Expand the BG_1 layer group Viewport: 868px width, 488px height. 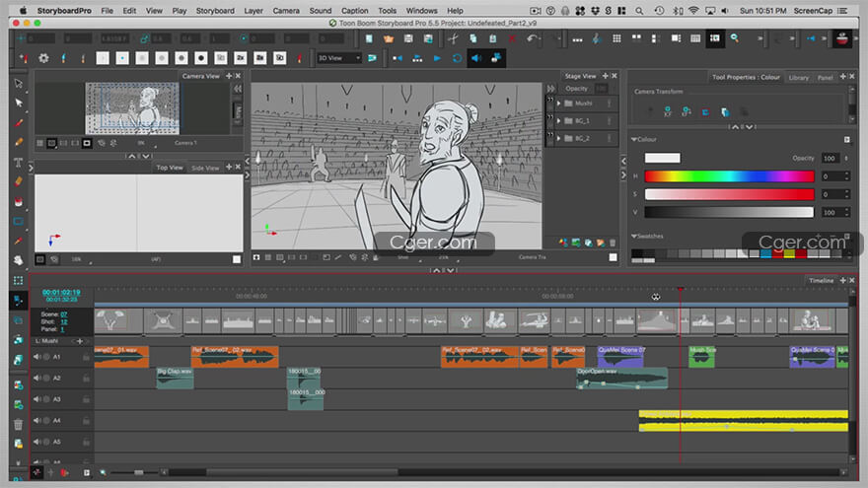click(559, 120)
